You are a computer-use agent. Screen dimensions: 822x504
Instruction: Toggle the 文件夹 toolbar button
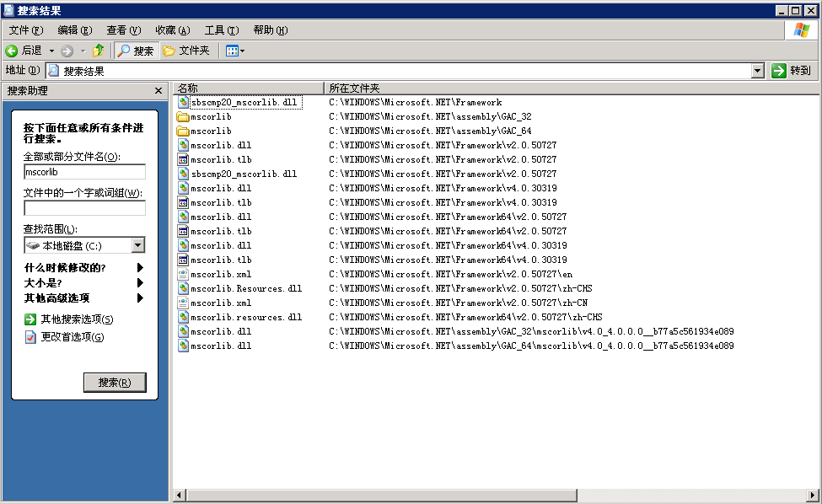coord(186,51)
